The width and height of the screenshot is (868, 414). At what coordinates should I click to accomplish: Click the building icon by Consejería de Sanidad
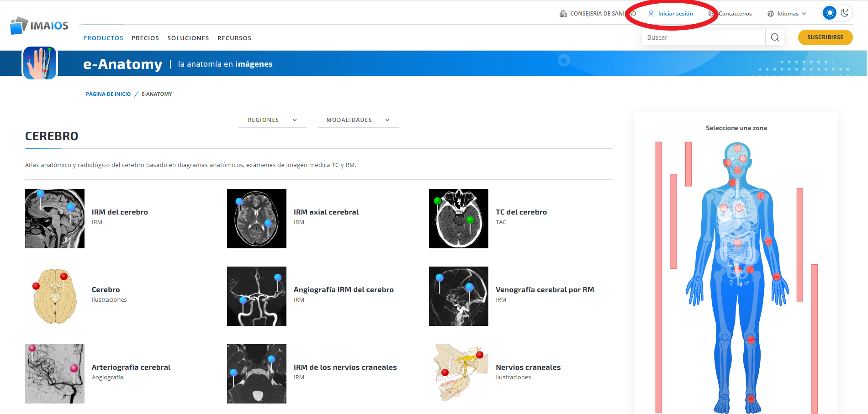563,14
